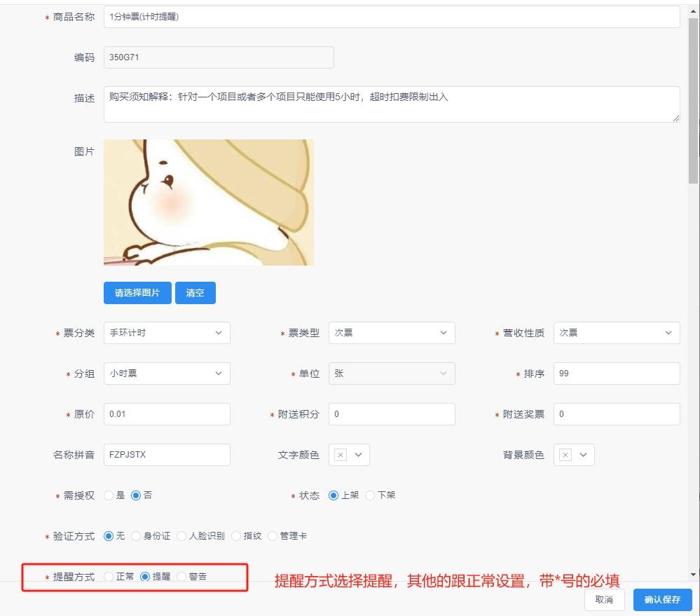Viewport: 700px width, 616px height.
Task: Click 请选择图片 button
Action: click(137, 293)
